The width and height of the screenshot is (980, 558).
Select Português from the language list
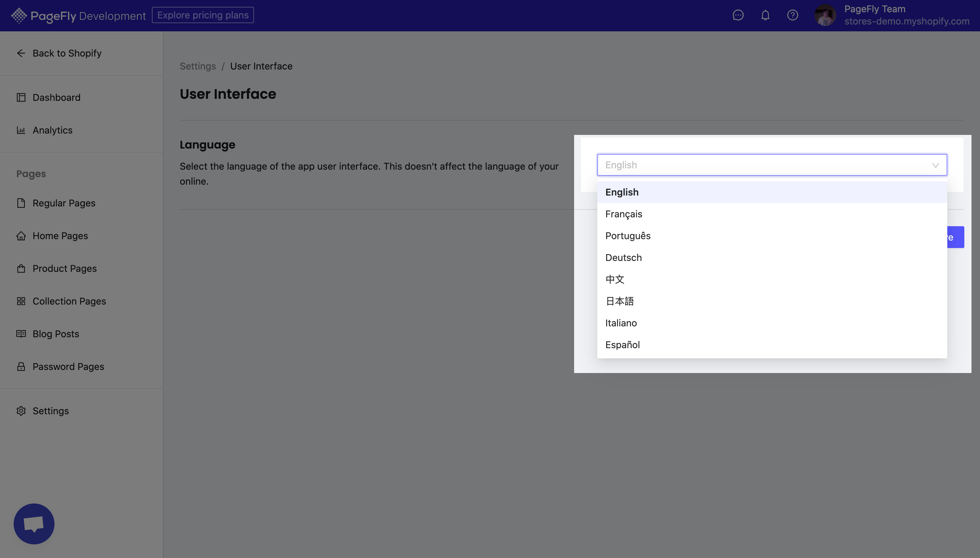[x=772, y=236]
